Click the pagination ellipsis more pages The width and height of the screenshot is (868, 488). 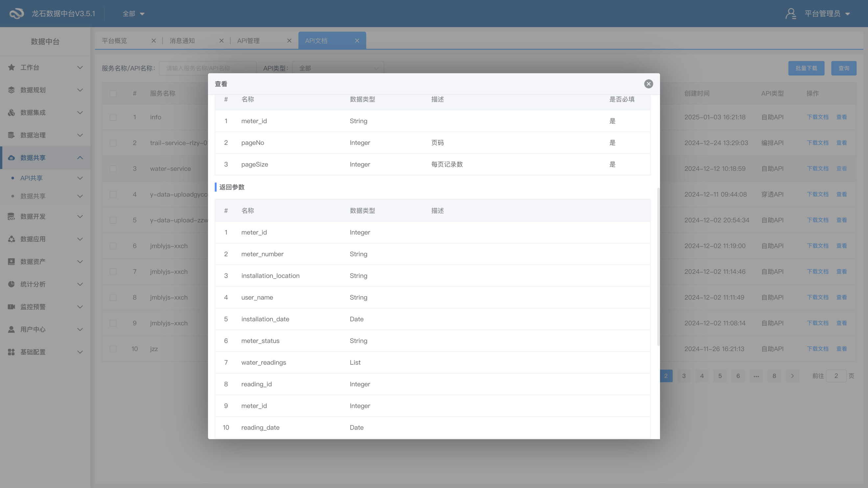coord(756,376)
